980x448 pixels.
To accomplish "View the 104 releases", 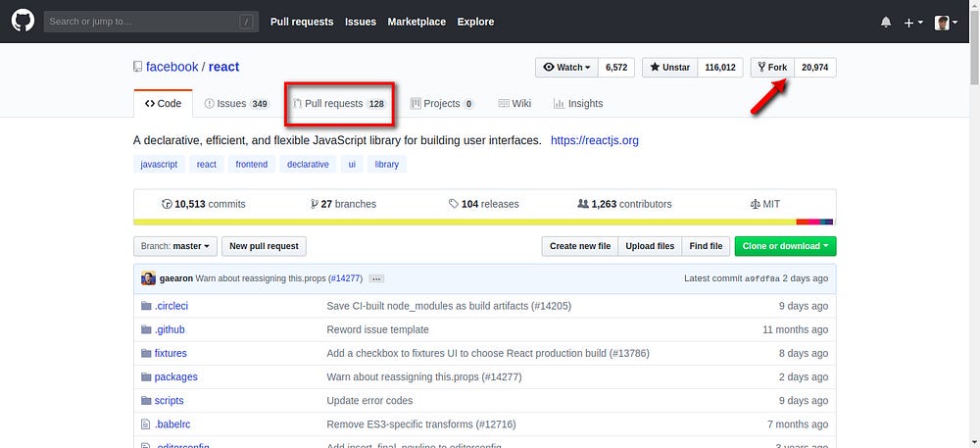I will 484,204.
